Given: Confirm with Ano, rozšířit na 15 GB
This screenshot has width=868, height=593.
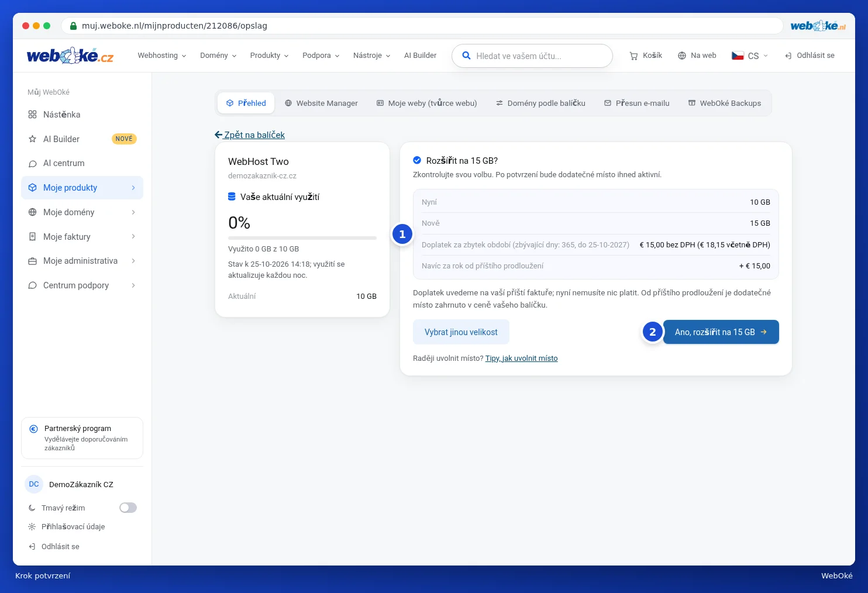Looking at the screenshot, I should [x=721, y=332].
